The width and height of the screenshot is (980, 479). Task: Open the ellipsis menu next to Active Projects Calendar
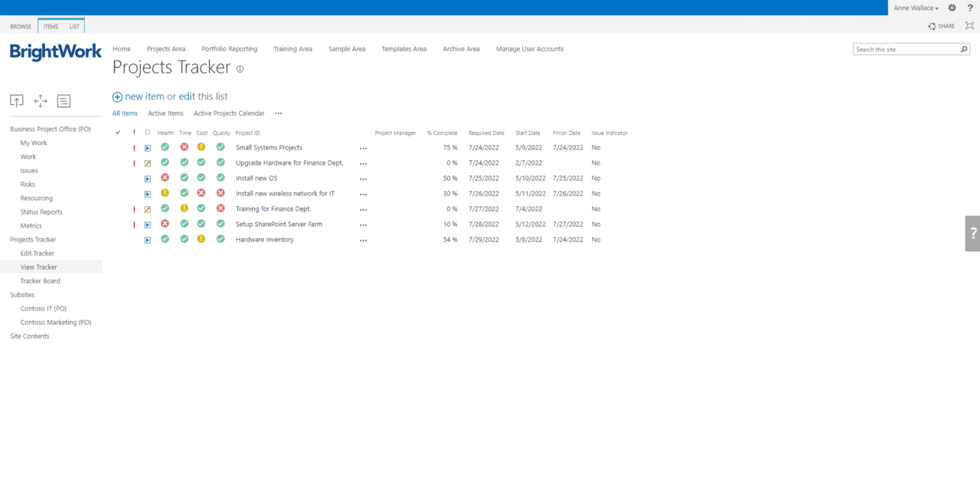[x=278, y=113]
